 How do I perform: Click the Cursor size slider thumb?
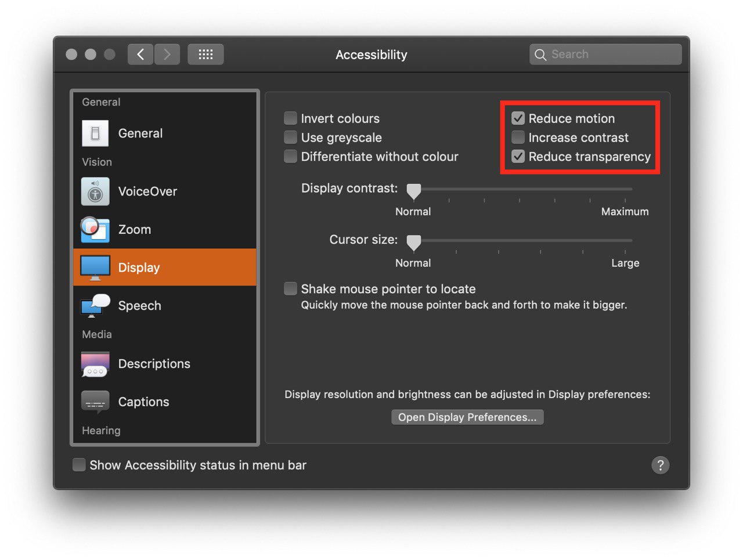(414, 243)
